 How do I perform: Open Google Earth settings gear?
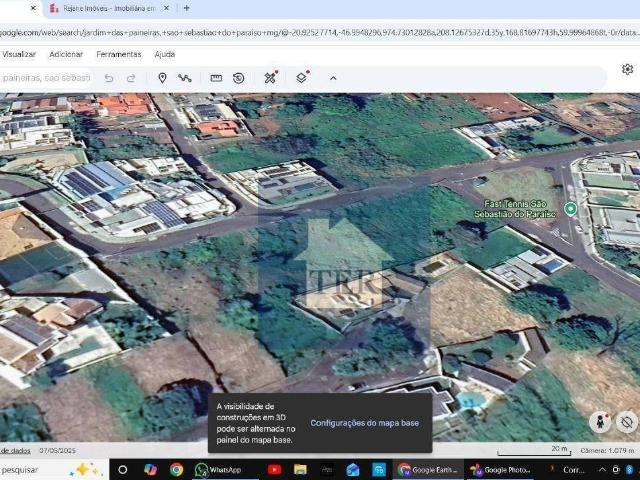tap(627, 69)
